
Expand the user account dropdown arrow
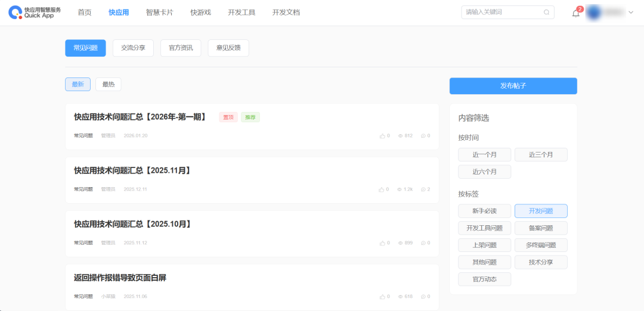click(x=631, y=13)
